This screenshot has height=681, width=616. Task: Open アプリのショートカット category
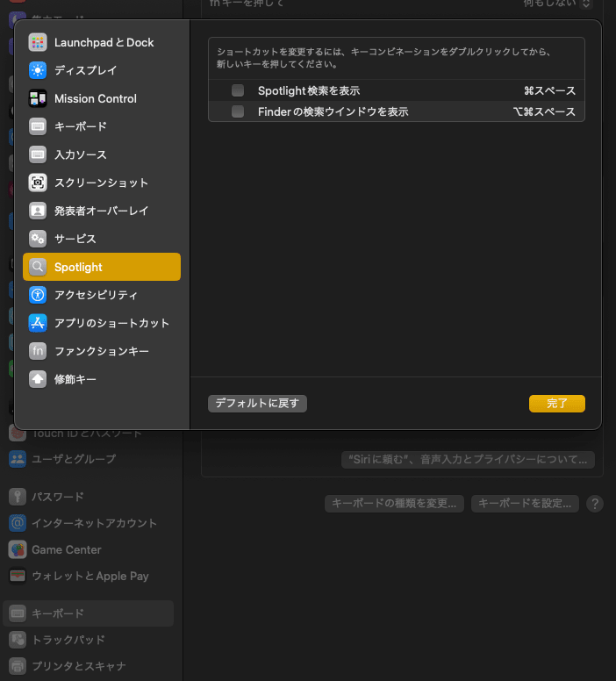102,323
